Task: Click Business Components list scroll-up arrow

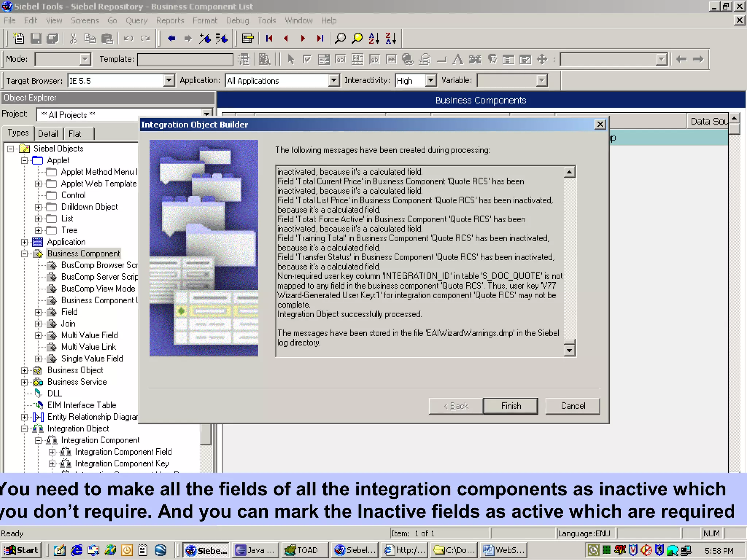Action: (x=734, y=118)
